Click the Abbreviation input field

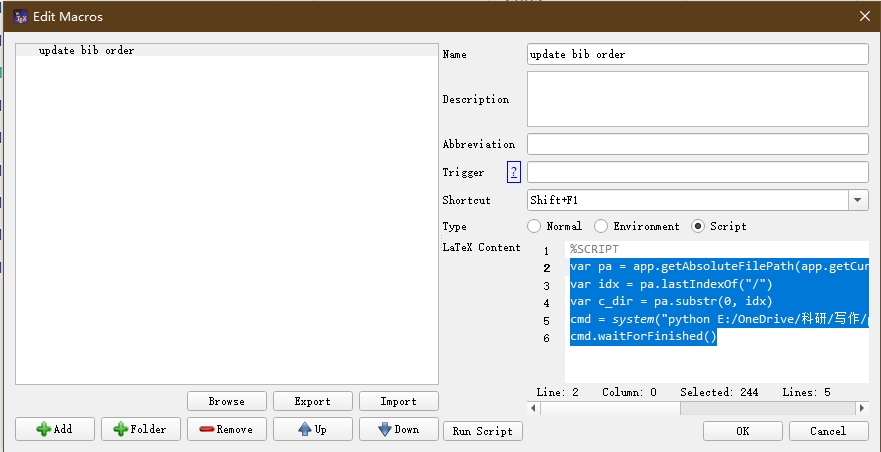697,144
